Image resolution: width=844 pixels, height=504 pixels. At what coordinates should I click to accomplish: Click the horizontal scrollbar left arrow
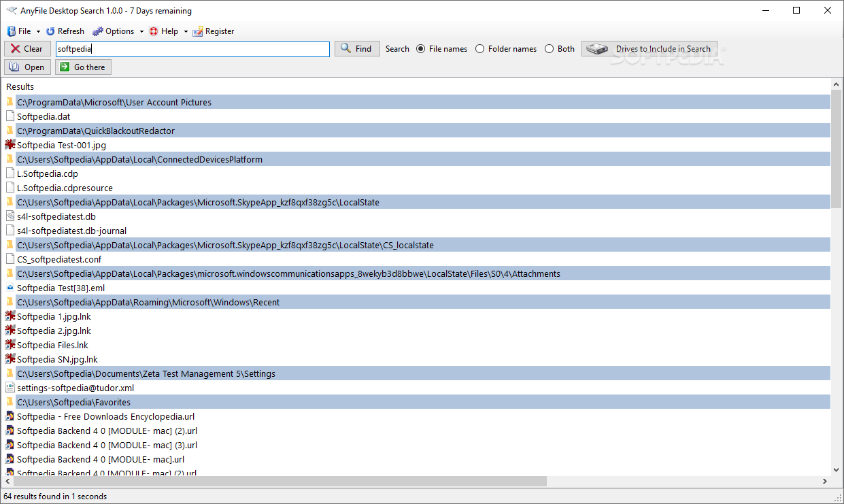8,481
